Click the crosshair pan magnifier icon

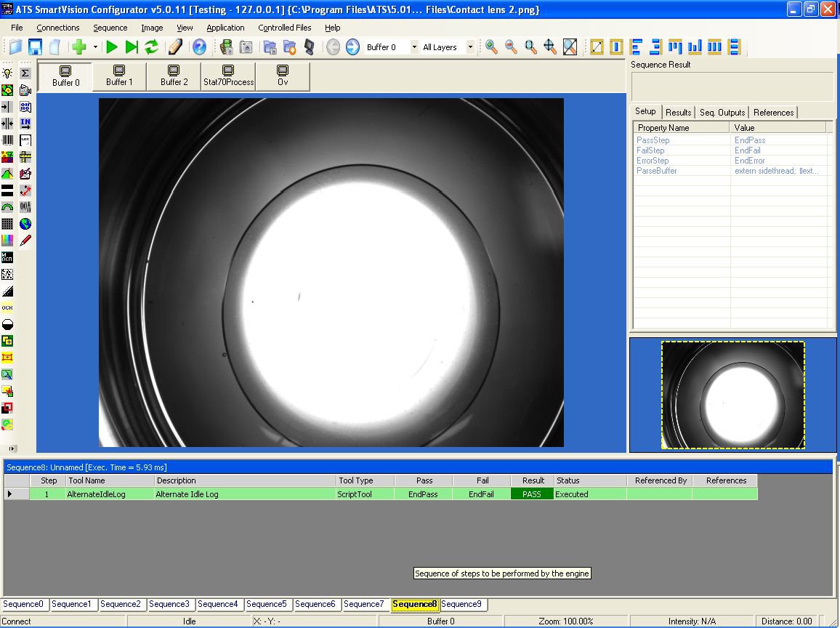(x=550, y=47)
